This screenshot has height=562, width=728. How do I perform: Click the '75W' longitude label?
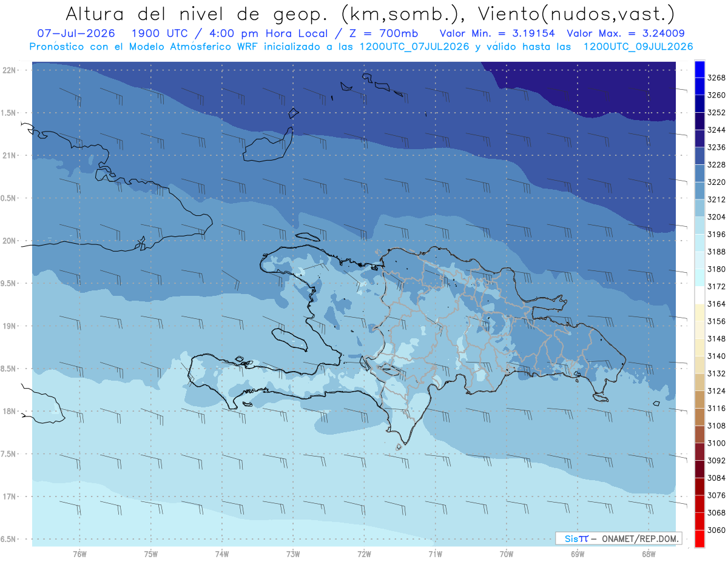pos(150,554)
